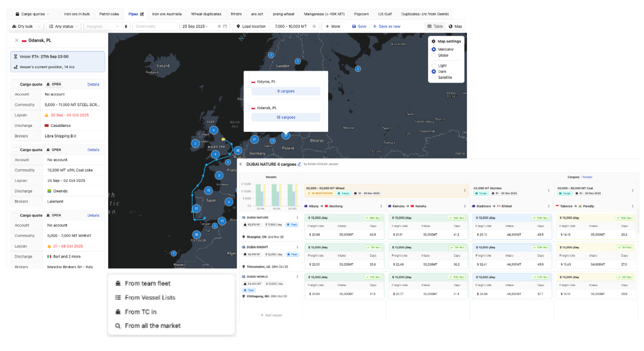The width and height of the screenshot is (644, 351).
Task: Open the three-dot menu on DUBAI NATURE vessel
Action: [x=298, y=217]
